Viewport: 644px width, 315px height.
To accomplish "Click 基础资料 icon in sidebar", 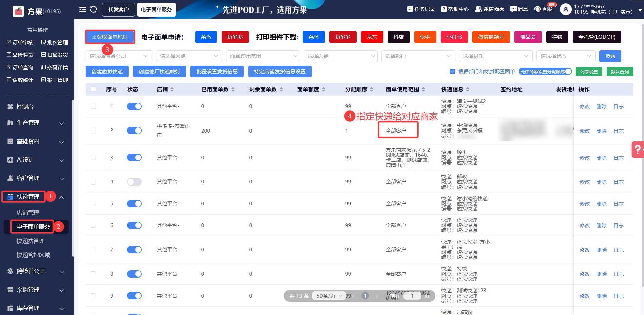I will click(10, 141).
